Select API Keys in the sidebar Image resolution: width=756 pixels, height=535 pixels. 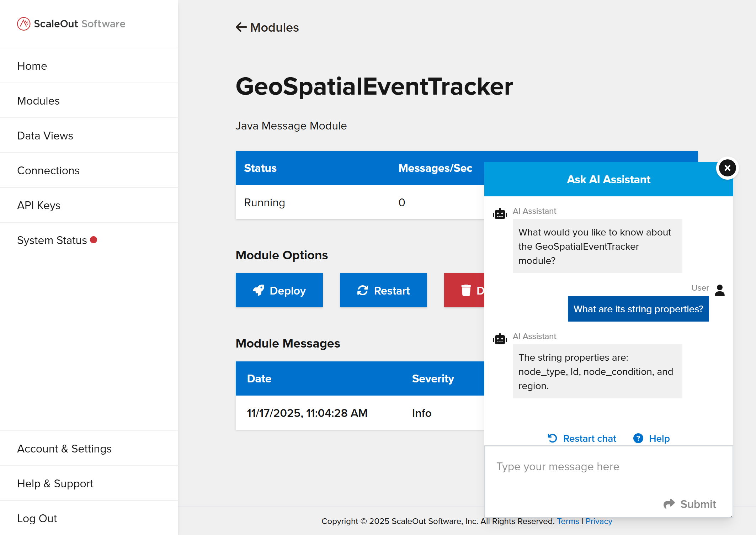[x=39, y=205]
